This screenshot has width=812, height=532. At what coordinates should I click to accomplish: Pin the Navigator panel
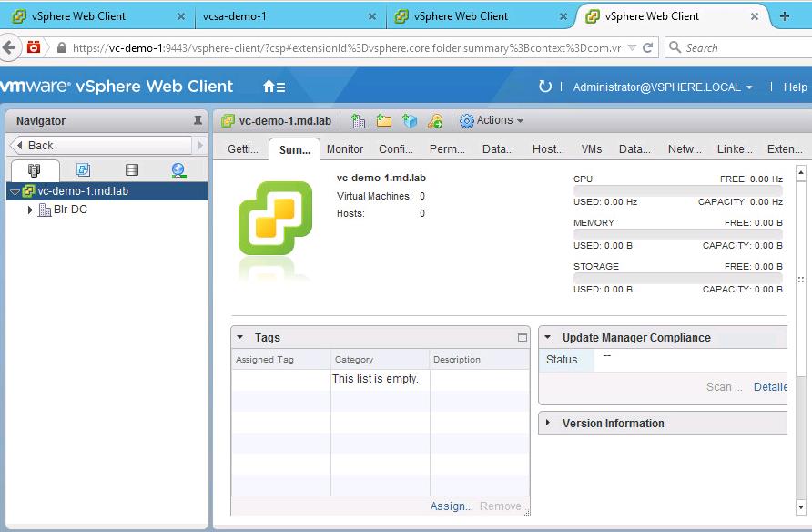click(198, 120)
